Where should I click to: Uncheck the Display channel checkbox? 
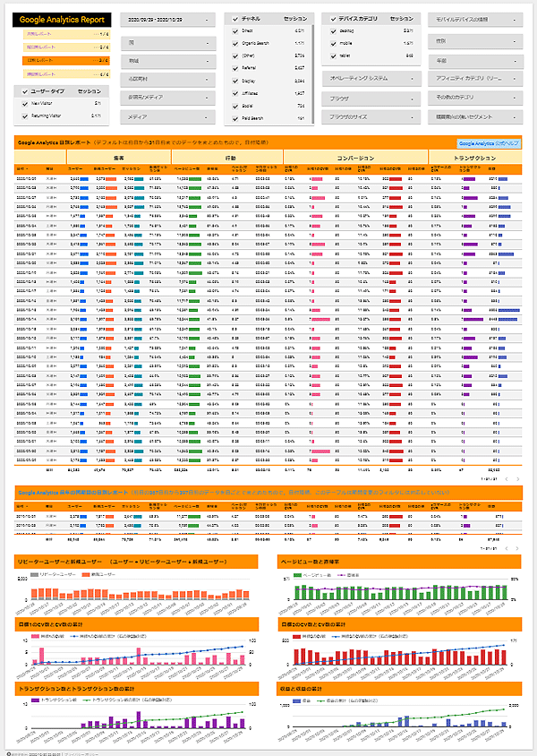[235, 81]
